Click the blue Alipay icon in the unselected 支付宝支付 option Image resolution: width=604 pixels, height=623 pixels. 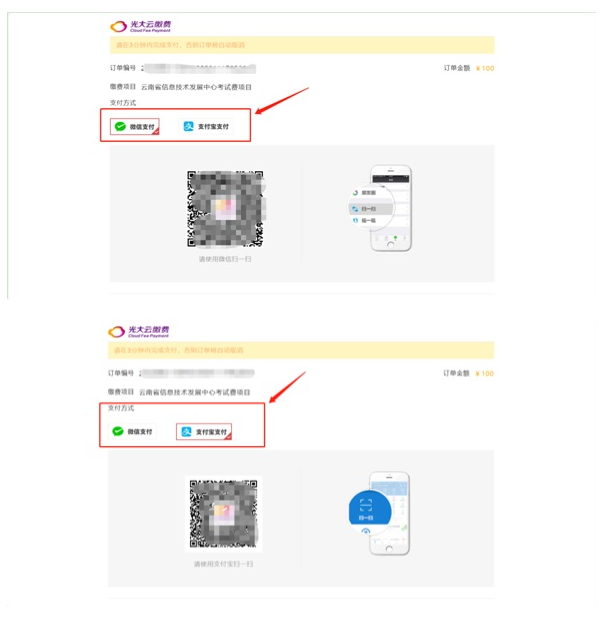188,126
